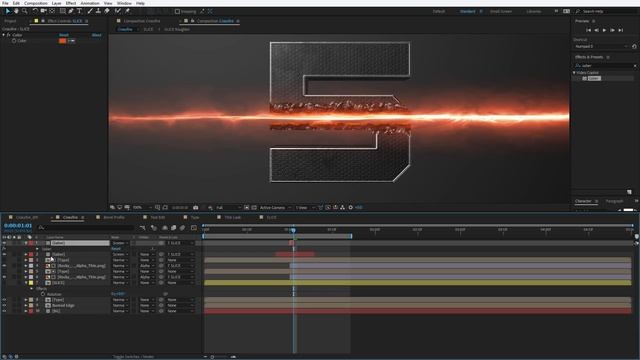This screenshot has width=640, height=360.
Task: Click yellow label color of SLICE layer
Action: coord(31,283)
